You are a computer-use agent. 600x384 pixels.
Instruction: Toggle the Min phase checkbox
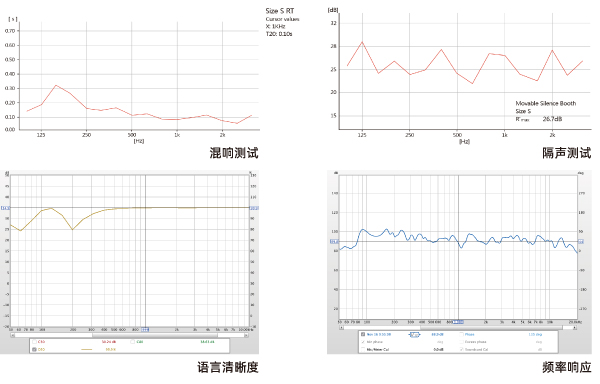pyautogui.click(x=363, y=342)
